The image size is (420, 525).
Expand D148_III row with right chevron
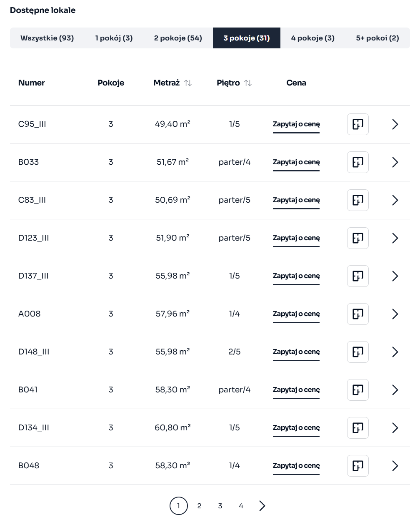pos(395,352)
